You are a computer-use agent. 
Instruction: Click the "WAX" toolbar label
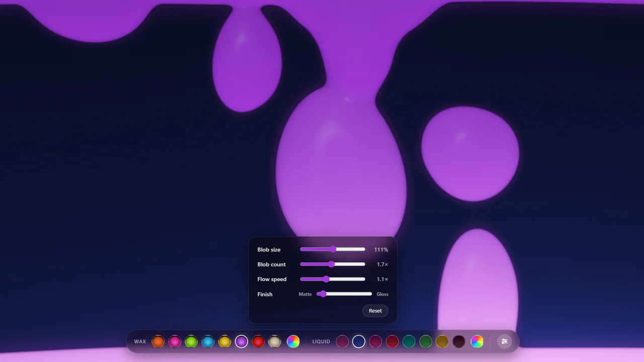point(140,342)
